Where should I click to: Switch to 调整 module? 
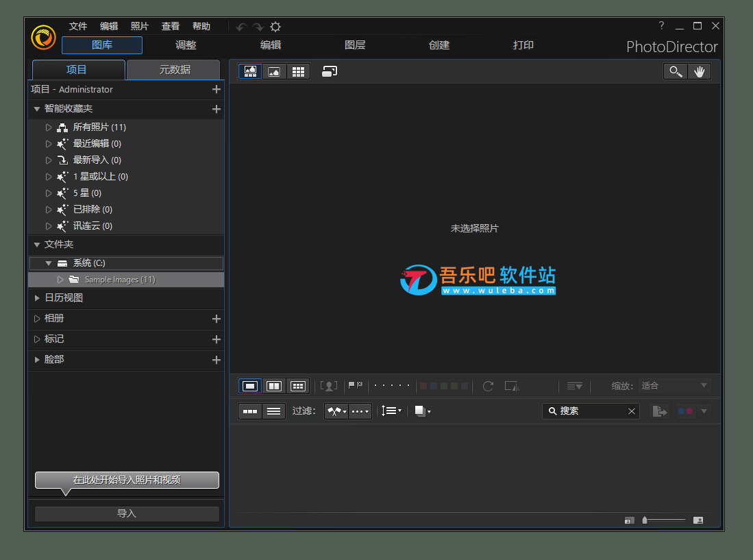click(x=186, y=45)
